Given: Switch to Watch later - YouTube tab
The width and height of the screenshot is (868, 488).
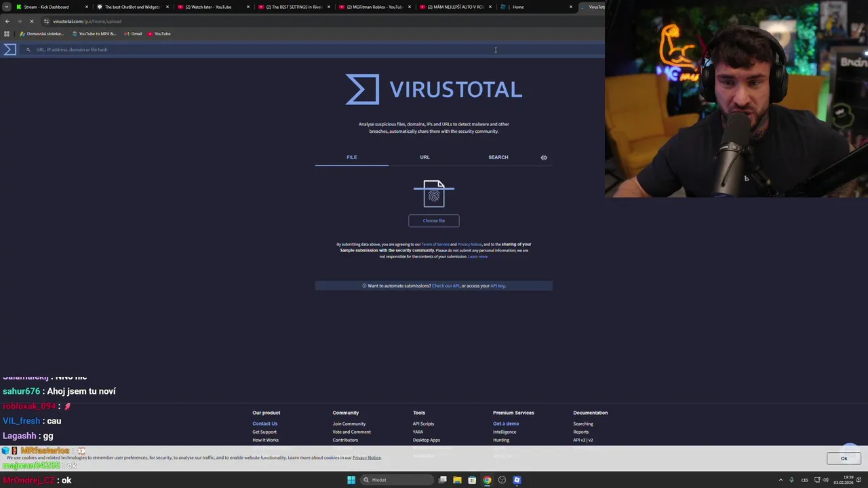Looking at the screenshot, I should point(213,7).
